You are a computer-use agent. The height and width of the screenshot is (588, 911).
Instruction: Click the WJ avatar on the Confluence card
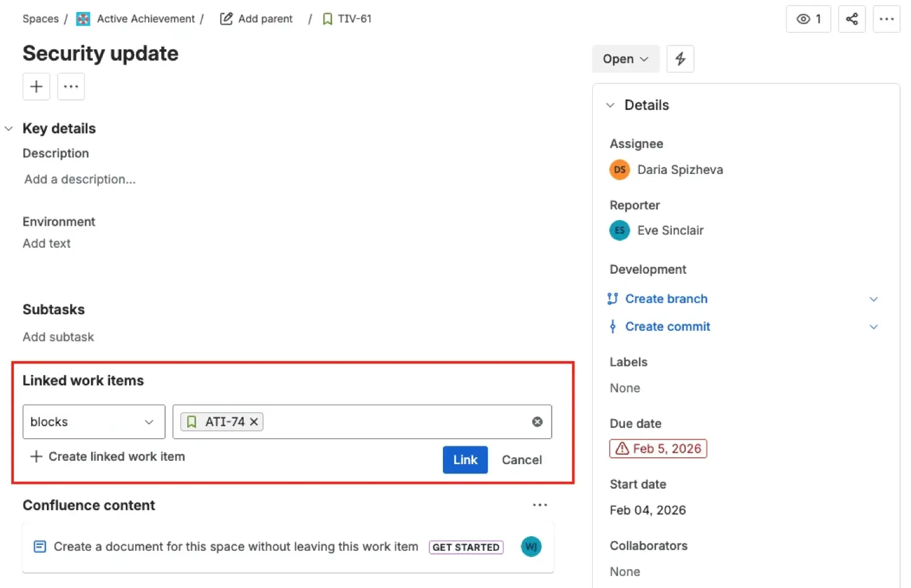pyautogui.click(x=531, y=546)
